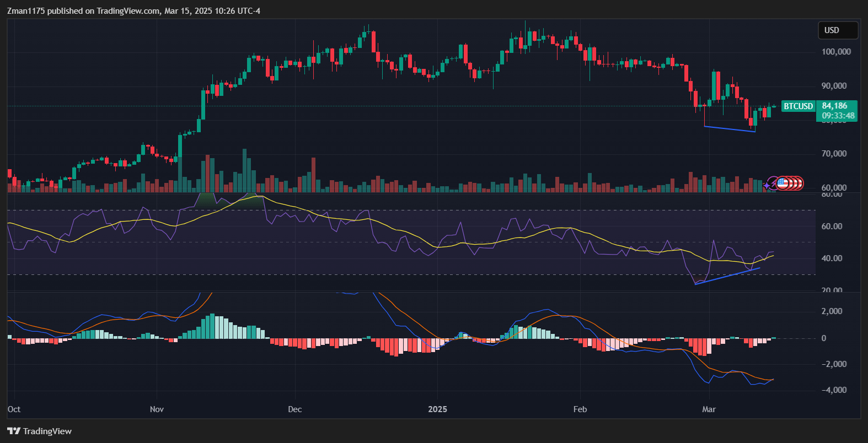
Task: Click the 2025 label on time axis
Action: coord(438,409)
